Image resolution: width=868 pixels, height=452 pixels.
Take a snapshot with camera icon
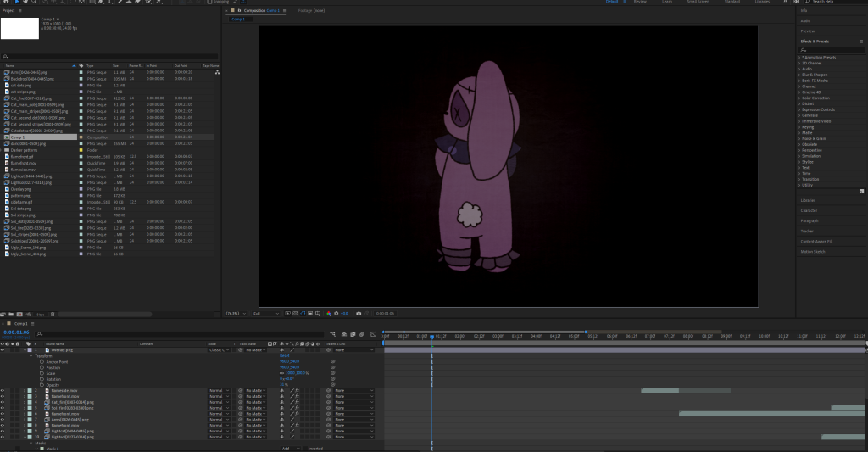tap(359, 314)
